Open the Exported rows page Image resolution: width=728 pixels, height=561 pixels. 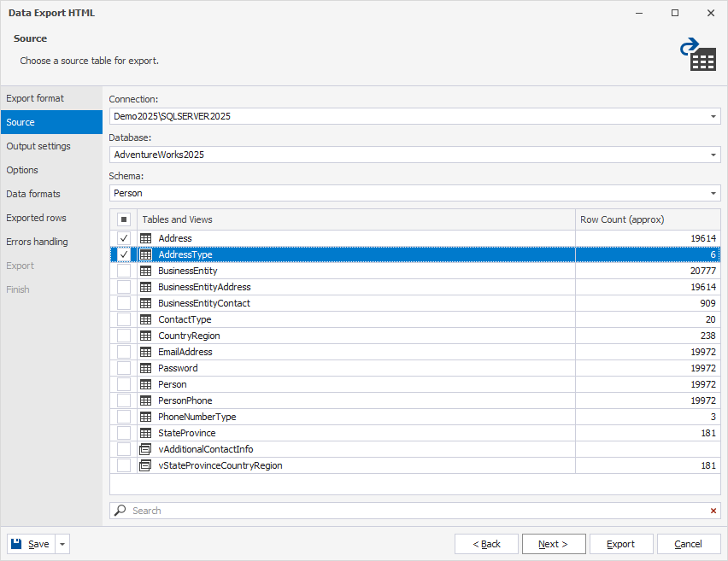coord(51,218)
